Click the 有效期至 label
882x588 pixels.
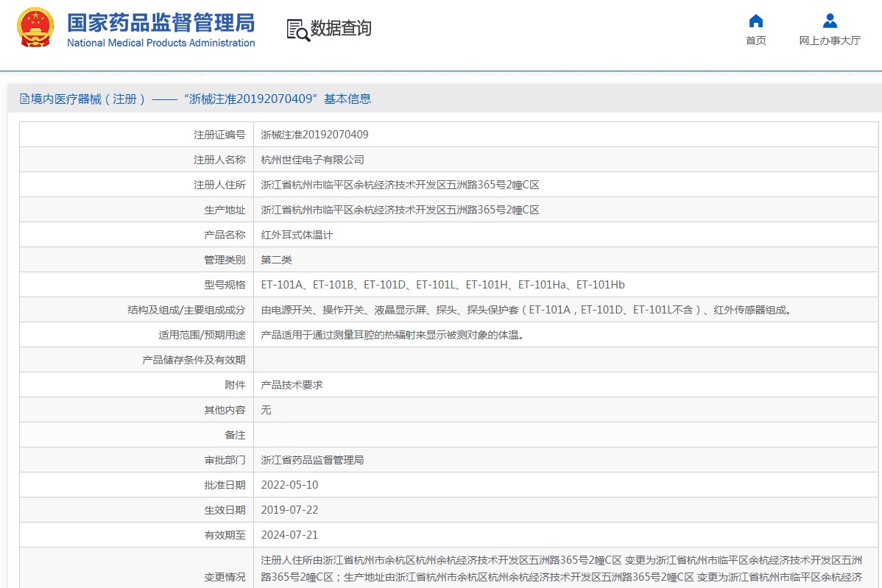click(x=225, y=534)
